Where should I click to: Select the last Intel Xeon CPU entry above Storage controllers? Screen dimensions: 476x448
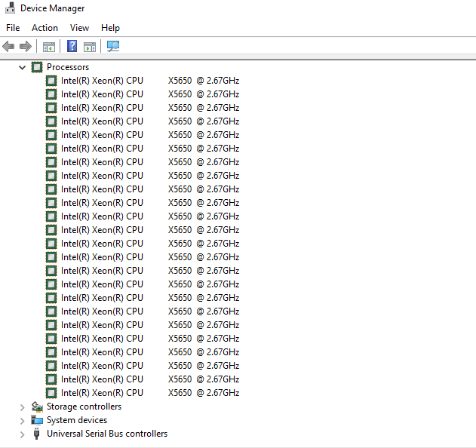click(x=150, y=393)
